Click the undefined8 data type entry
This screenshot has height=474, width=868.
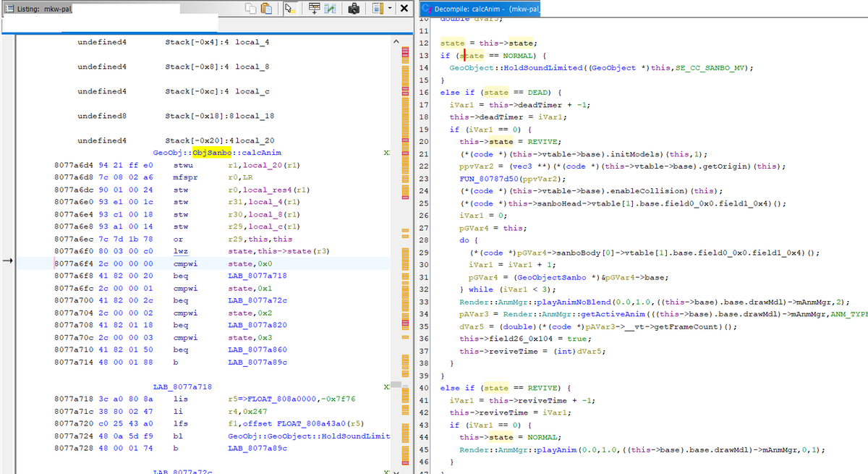pos(102,117)
